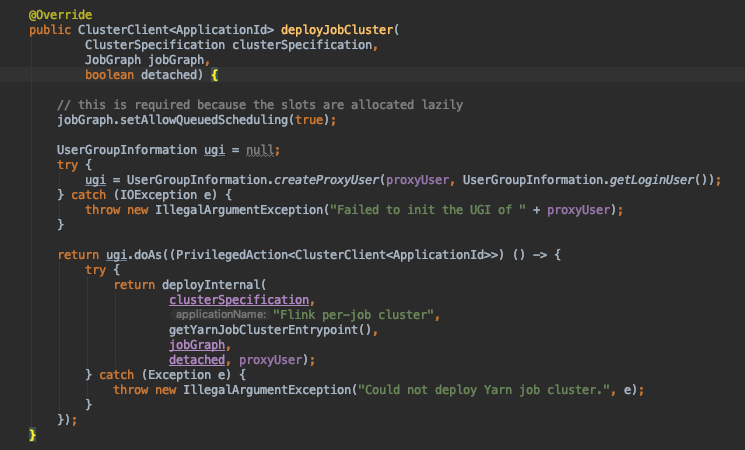Viewport: 745px width, 450px height.
Task: Place cursor on deployJobCluster method name
Action: (x=340, y=30)
